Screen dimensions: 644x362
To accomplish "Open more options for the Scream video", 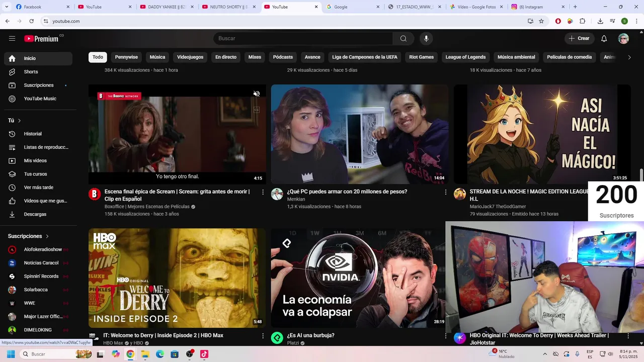I will coord(263,192).
